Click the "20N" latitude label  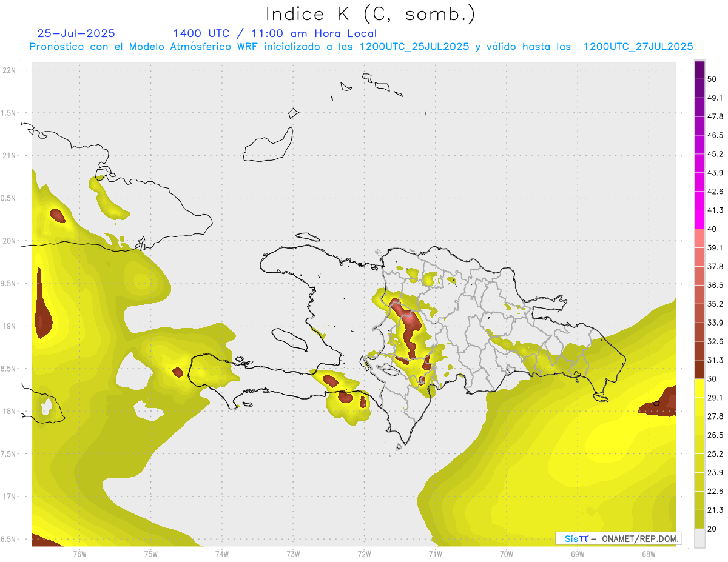10,241
